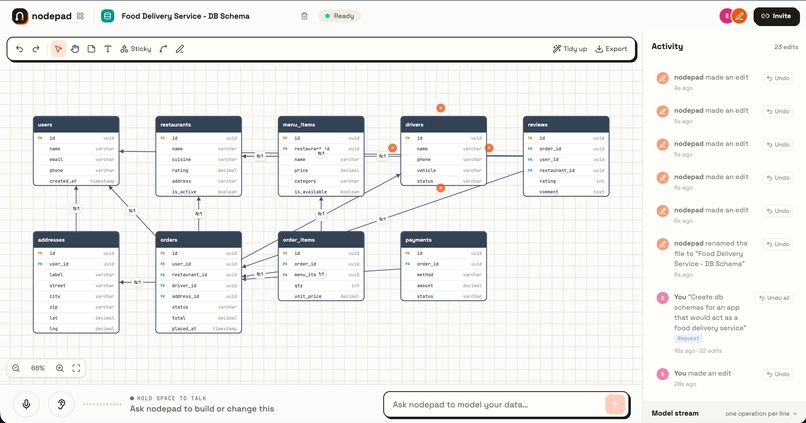Click the file title Food Delivery Service
Image resolution: width=806 pixels, height=423 pixels.
tap(186, 16)
